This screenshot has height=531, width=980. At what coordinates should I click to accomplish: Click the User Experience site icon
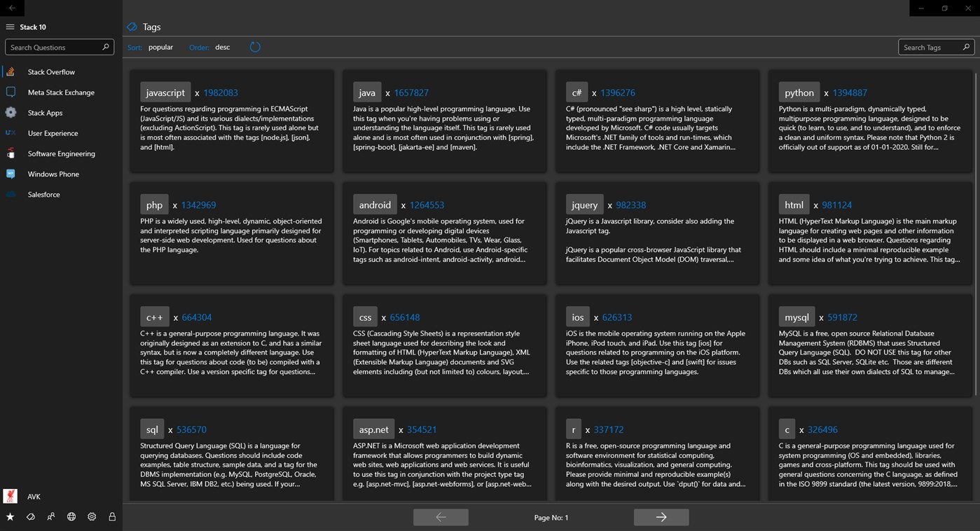pos(11,132)
